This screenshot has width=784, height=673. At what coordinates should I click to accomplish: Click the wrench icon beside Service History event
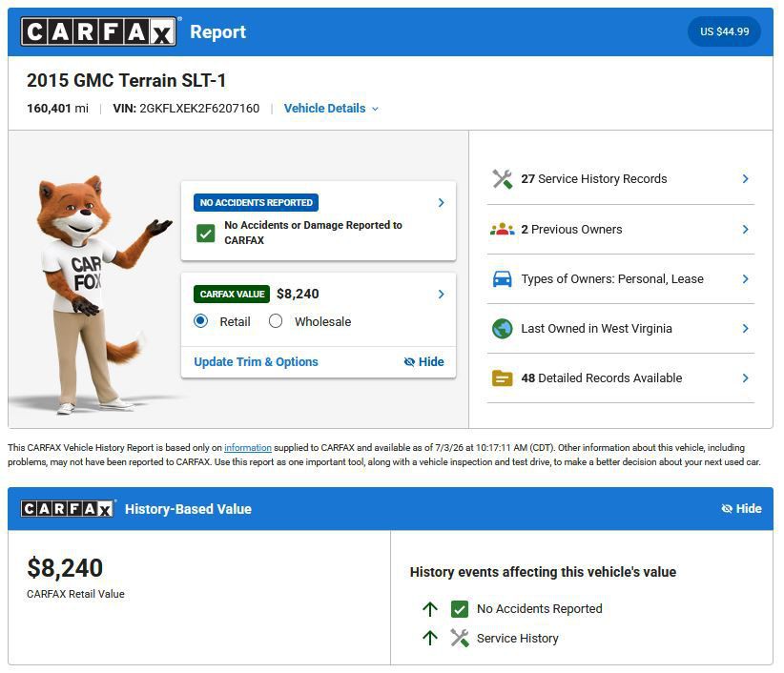pos(460,638)
